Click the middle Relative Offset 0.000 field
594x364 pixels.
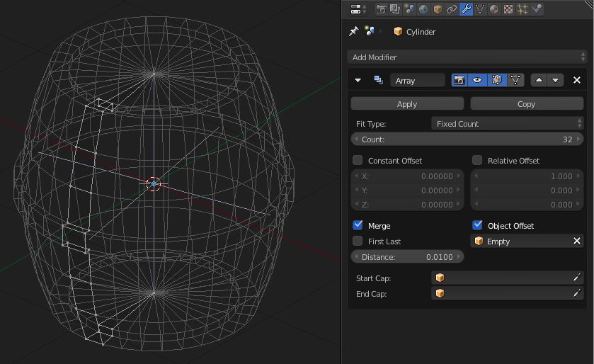click(x=527, y=190)
